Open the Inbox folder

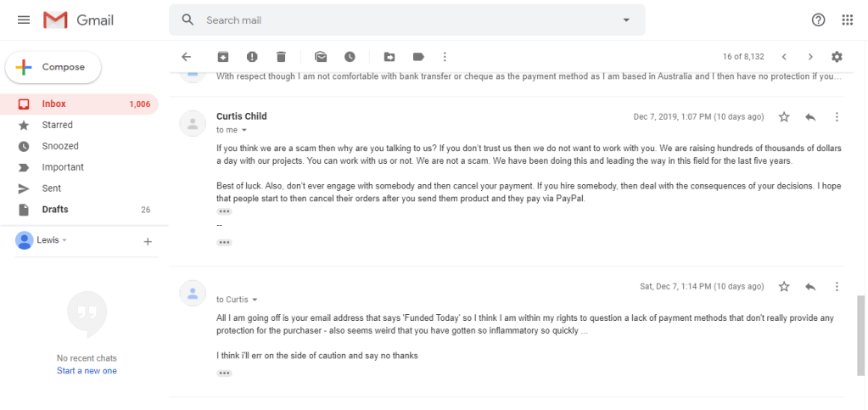[x=54, y=104]
